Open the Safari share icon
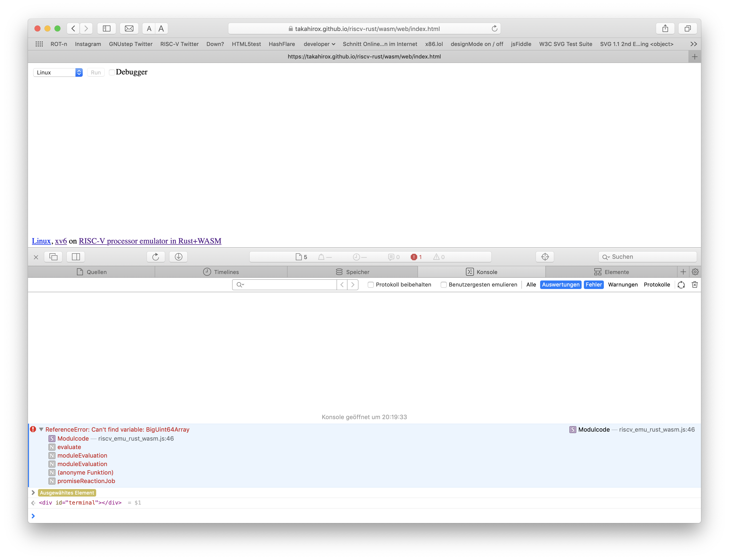 tap(665, 28)
